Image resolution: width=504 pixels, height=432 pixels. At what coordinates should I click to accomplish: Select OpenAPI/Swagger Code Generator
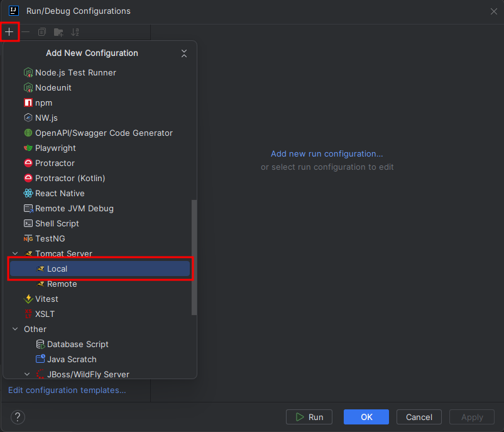[100, 133]
